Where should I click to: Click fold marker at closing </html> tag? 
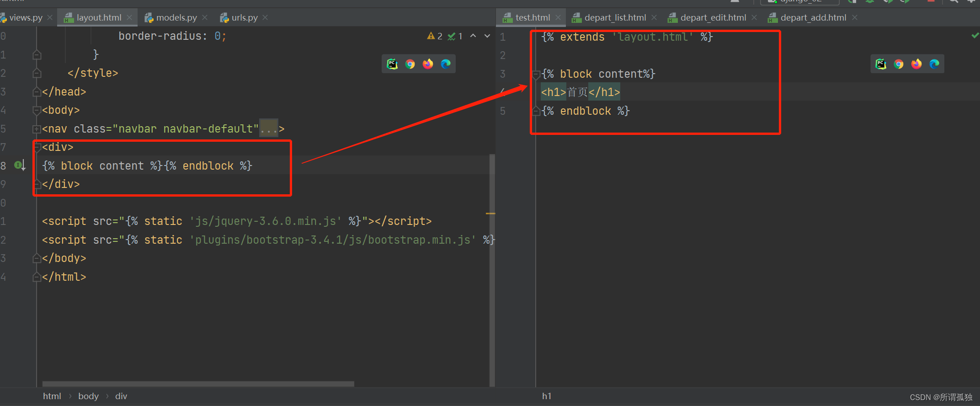[x=37, y=277]
